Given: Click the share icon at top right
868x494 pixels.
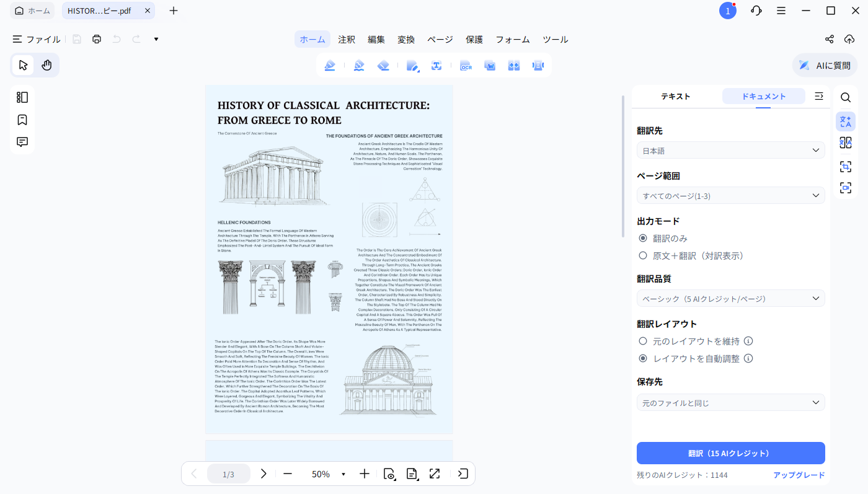Looking at the screenshot, I should pos(830,39).
